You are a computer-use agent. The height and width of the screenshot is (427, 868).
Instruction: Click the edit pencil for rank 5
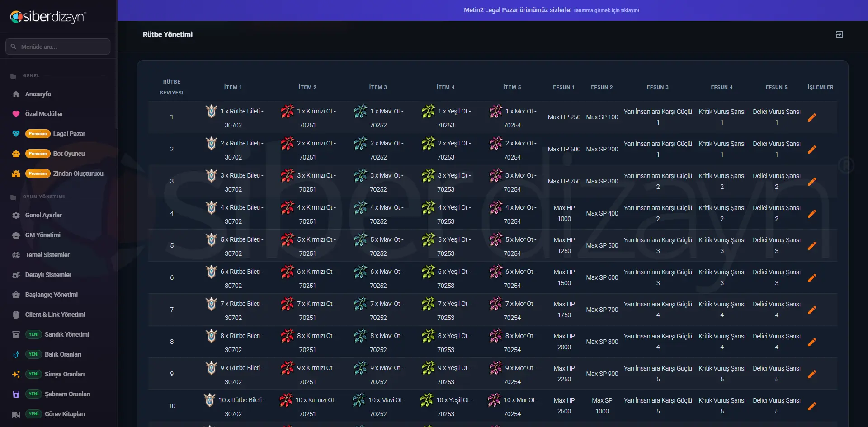[x=812, y=246]
